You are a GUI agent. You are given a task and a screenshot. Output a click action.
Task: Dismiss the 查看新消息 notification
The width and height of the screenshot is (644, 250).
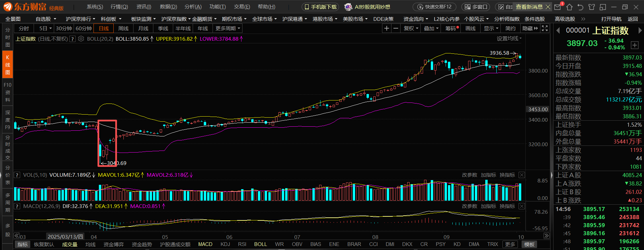[548, 7]
